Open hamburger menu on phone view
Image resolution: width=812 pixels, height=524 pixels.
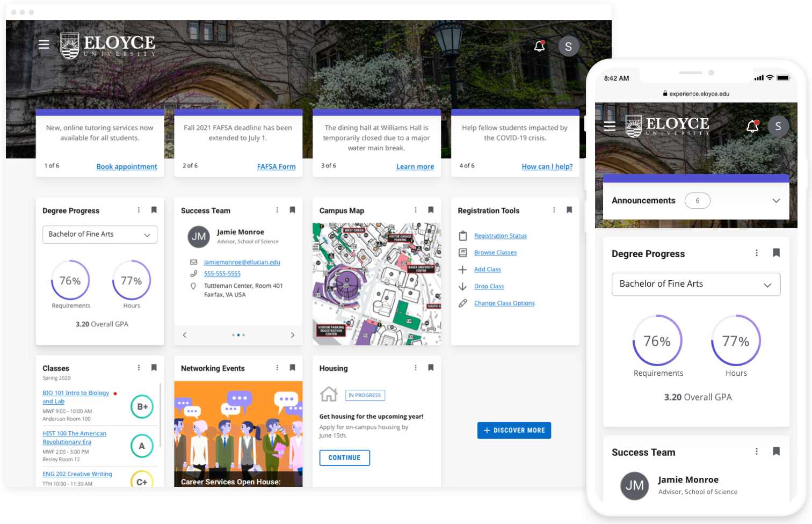tap(610, 126)
